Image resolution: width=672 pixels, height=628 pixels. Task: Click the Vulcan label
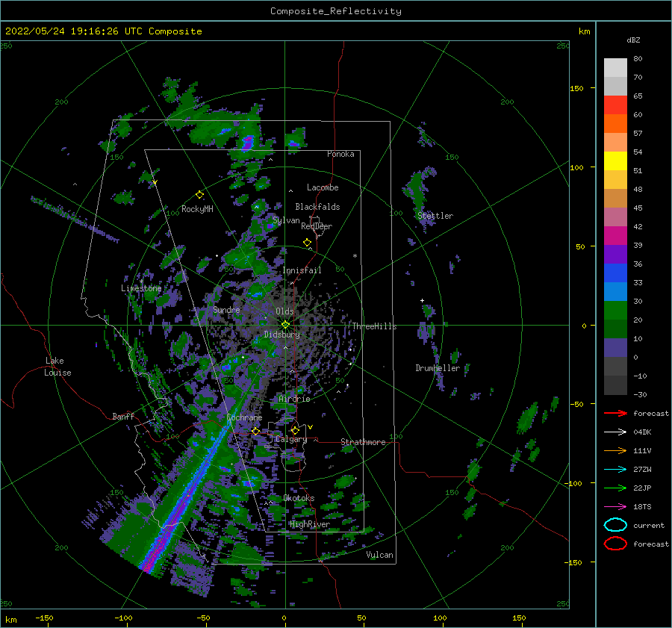point(380,555)
